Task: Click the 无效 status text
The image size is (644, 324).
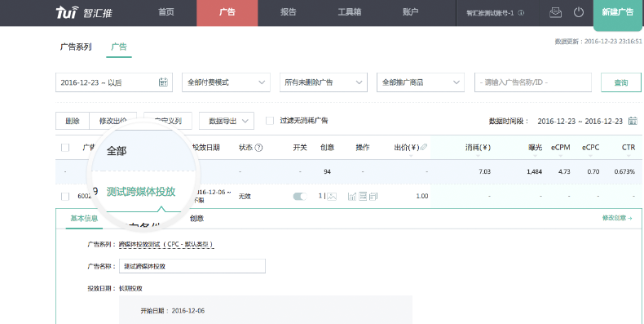Action: click(245, 197)
